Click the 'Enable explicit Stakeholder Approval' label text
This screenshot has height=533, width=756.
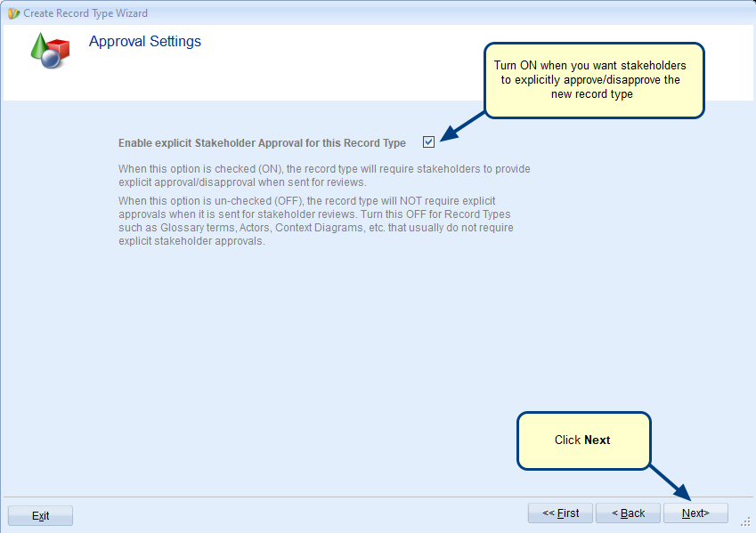click(x=262, y=143)
